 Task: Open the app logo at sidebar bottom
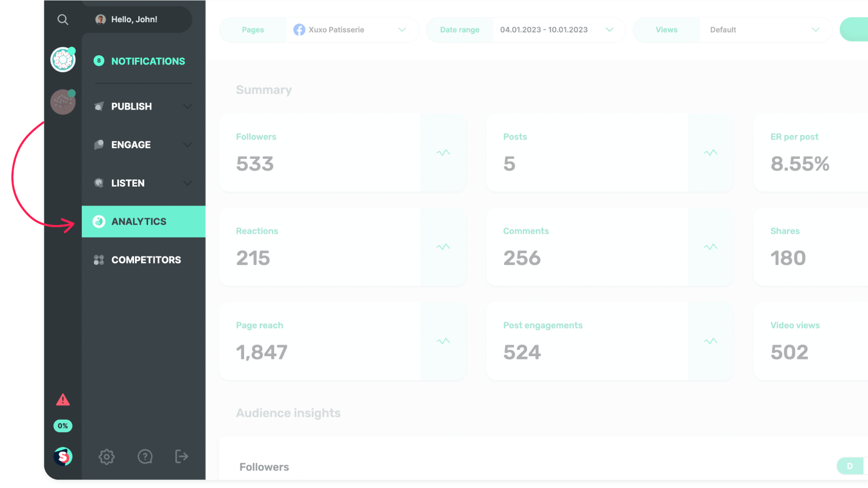point(63,457)
